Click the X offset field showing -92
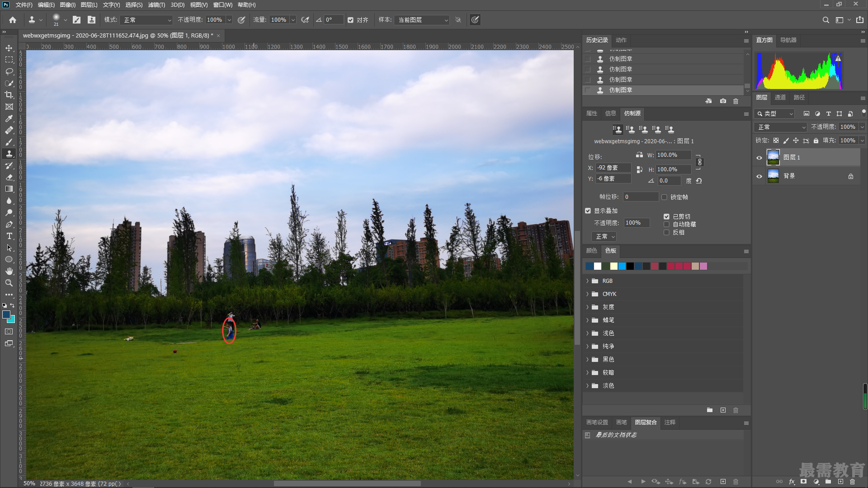 613,168
